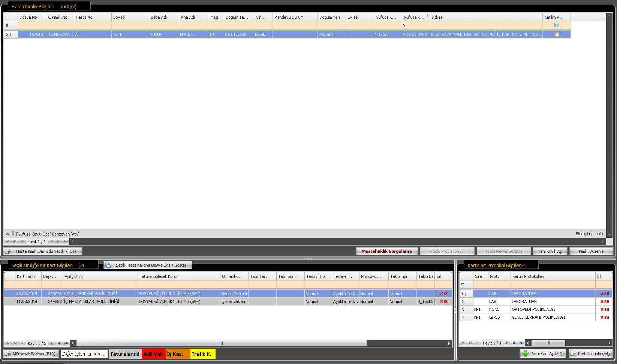This screenshot has height=364, width=617.
Task: Click file icon on Seçili Hasta Kartına Dosya Ekle
Action: [x=108, y=265]
